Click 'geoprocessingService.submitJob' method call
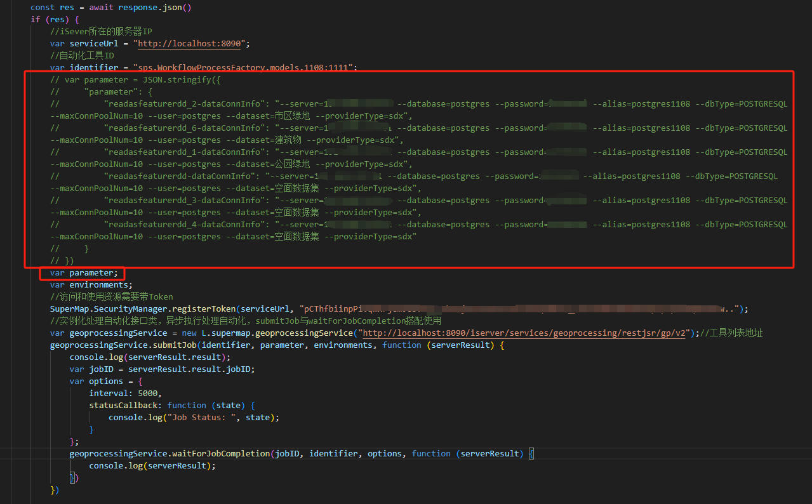The height and width of the screenshot is (504, 812). 123,345
